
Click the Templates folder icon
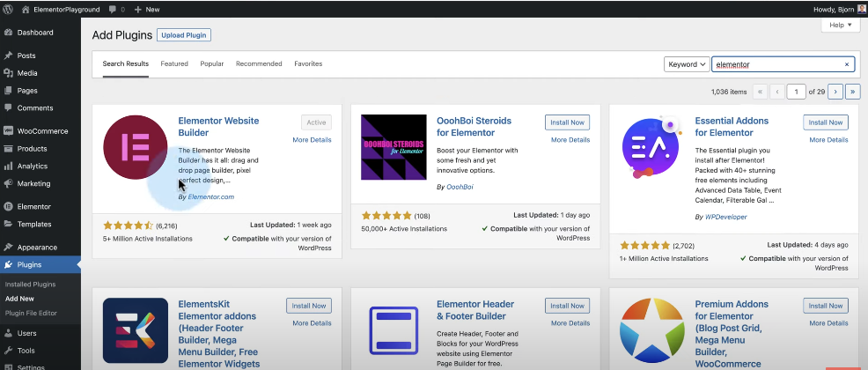click(8, 225)
